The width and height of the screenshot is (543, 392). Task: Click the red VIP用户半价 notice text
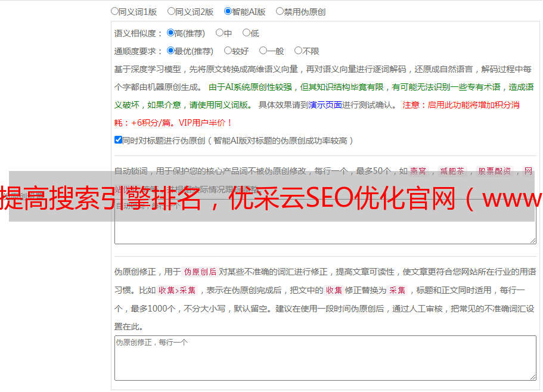[205, 123]
